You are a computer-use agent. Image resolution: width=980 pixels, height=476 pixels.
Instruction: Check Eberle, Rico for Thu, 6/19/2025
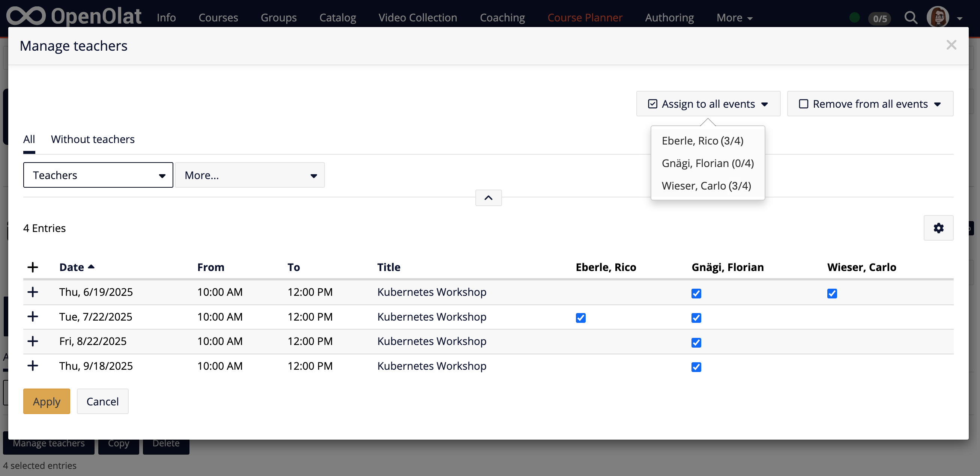coord(580,293)
